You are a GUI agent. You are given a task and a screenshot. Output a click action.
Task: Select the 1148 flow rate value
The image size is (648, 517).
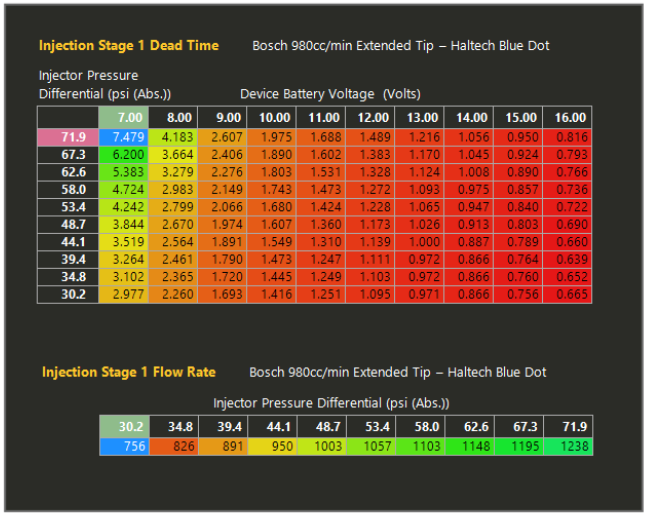[x=470, y=447]
